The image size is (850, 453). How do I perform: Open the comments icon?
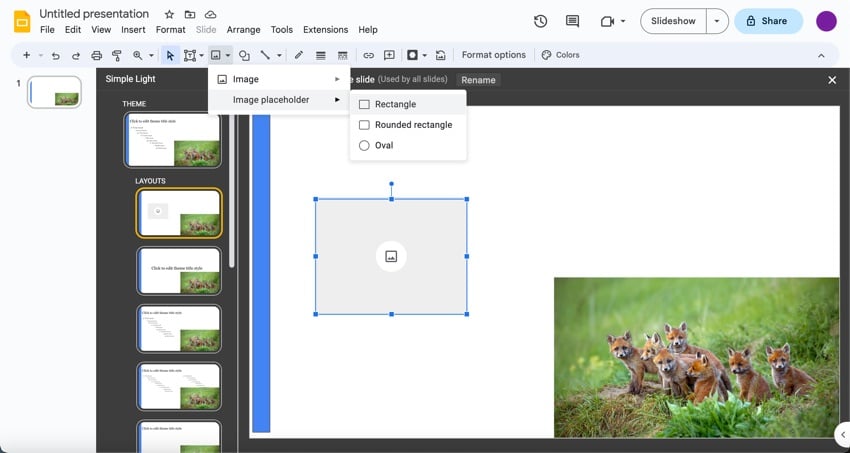[x=572, y=21]
